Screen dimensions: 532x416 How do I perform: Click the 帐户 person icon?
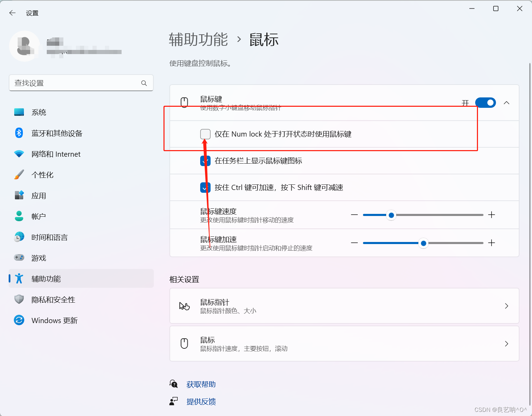coord(19,216)
